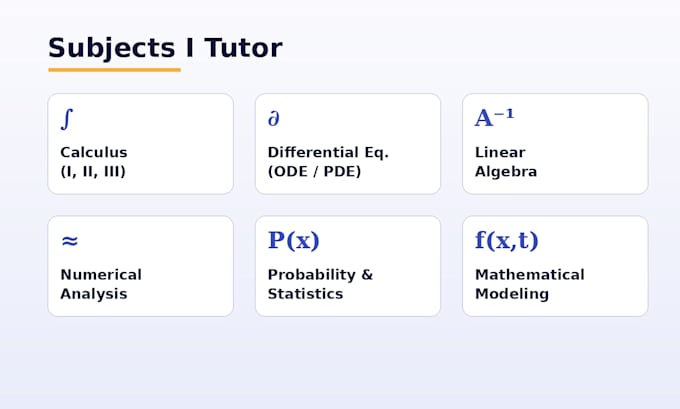Open the Calculus (I, II, III) card
The width and height of the screenshot is (680, 409).
click(x=141, y=144)
